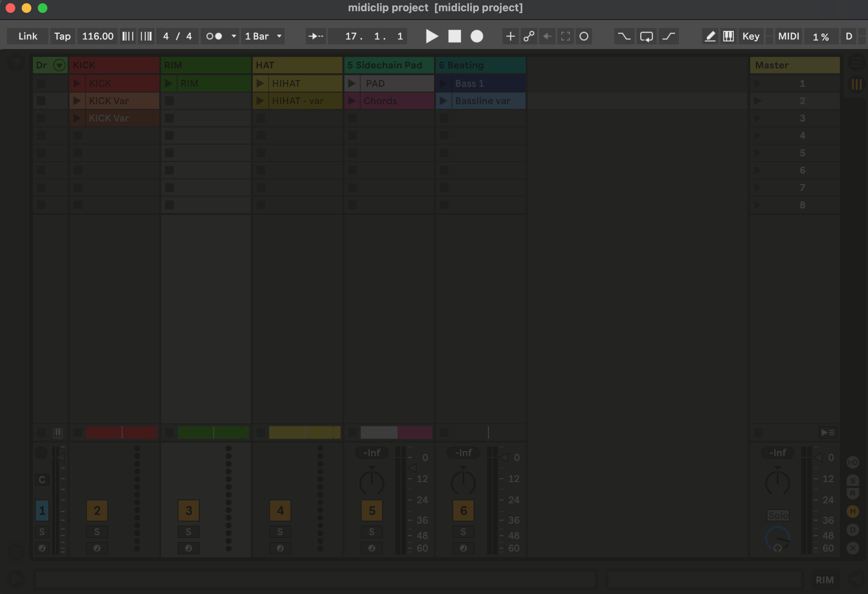Toggle the Draw Mode pencil icon
Screen dimensions: 868x594
(710, 36)
